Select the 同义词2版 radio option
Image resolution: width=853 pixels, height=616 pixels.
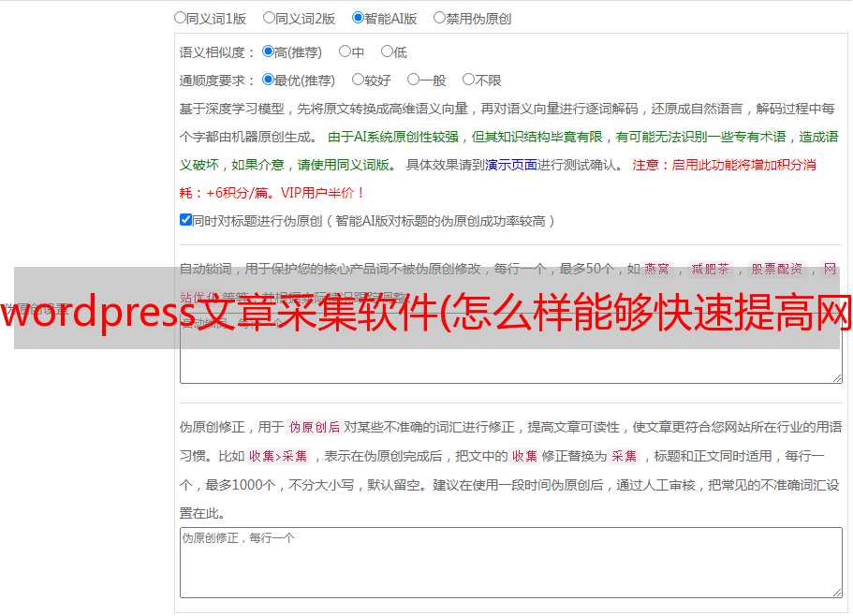(x=269, y=18)
